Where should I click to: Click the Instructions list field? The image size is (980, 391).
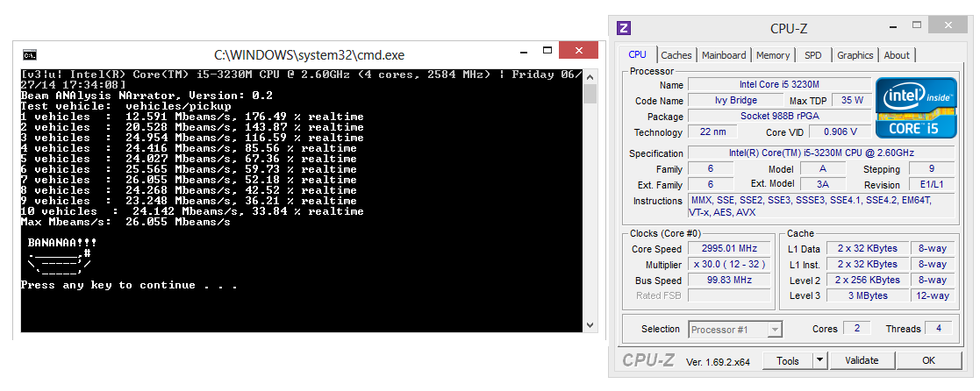coord(821,206)
